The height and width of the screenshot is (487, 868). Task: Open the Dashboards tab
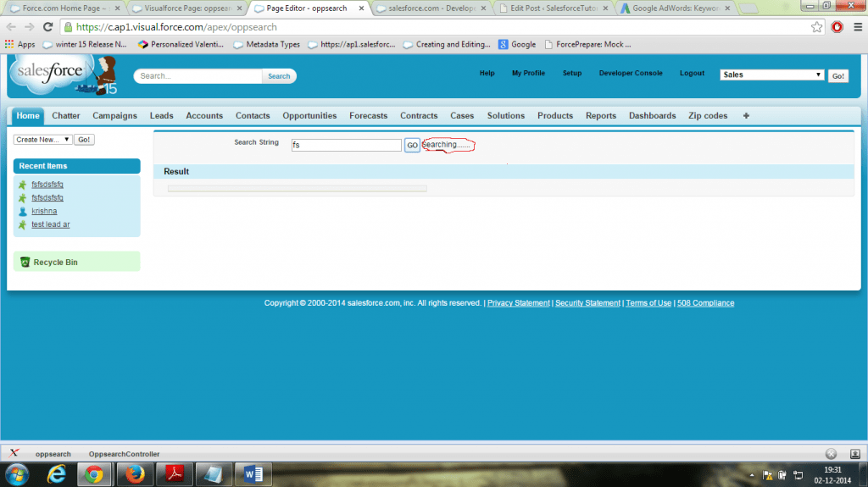(x=652, y=116)
